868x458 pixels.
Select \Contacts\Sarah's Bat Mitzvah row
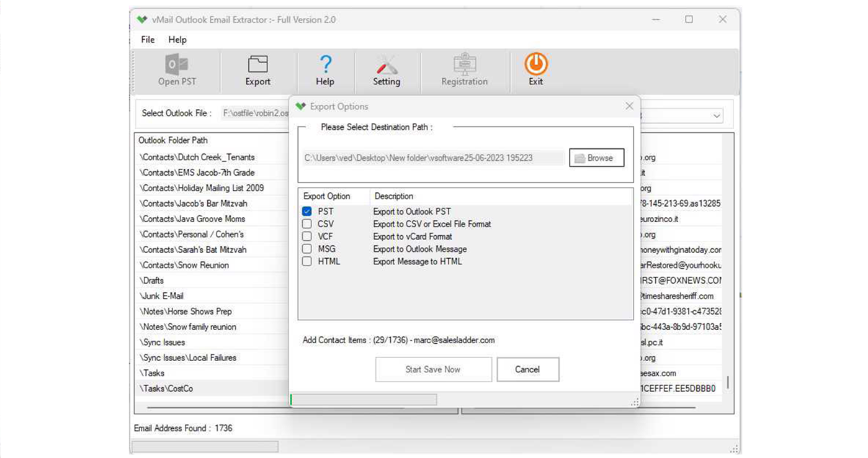[212, 249]
